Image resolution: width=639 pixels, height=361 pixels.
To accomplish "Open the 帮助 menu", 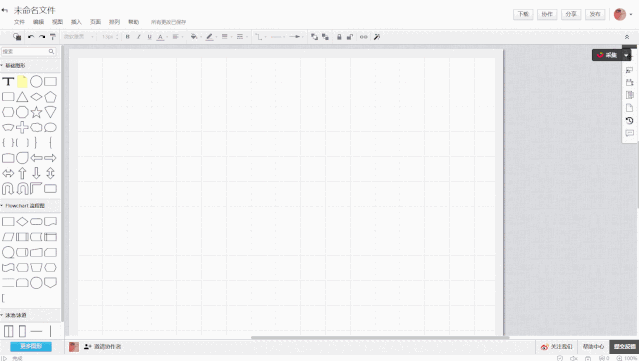I will point(134,22).
